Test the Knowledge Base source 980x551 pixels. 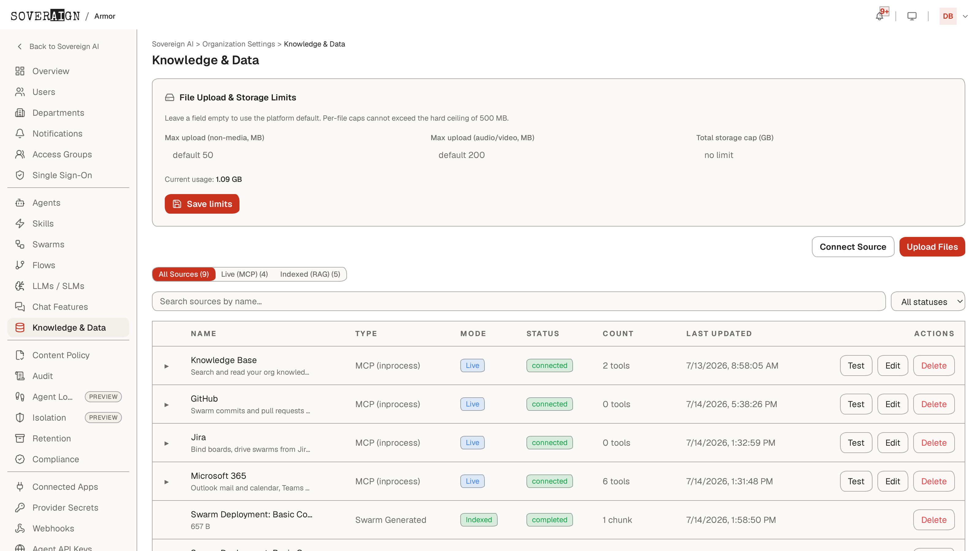click(856, 365)
